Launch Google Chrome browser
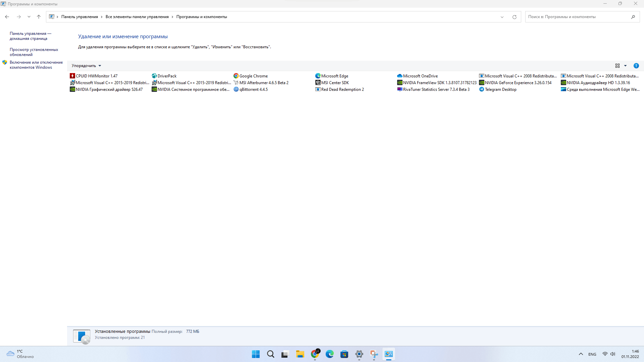The width and height of the screenshot is (644, 362). coord(315,354)
